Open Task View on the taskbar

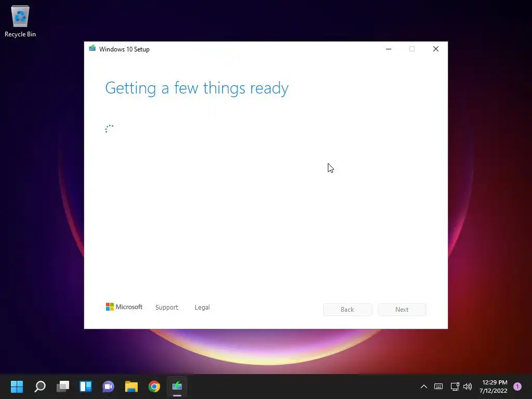(63, 386)
